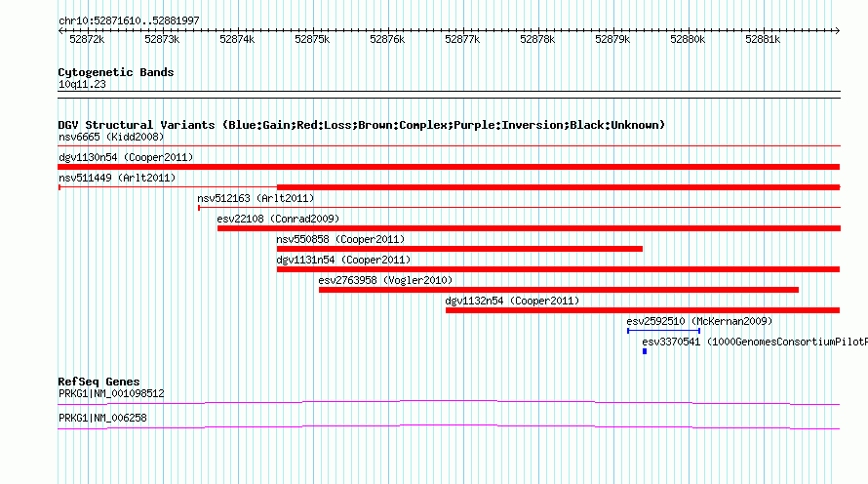Screen dimensions: 868x484
Task: Click the small blue marker under esv3370541
Action: point(645,351)
